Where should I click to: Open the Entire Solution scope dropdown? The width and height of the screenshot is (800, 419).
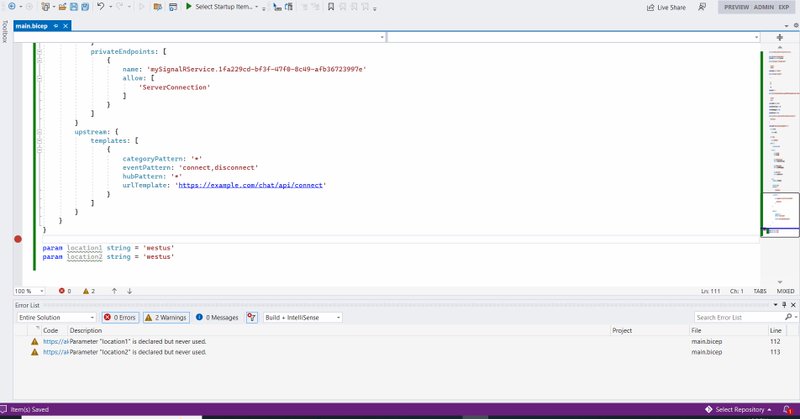point(56,317)
